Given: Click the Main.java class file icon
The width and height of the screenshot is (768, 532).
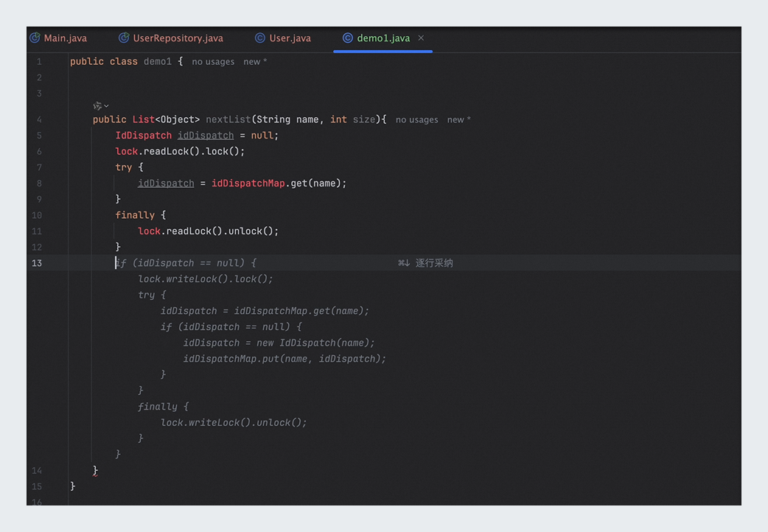Looking at the screenshot, I should coord(35,38).
